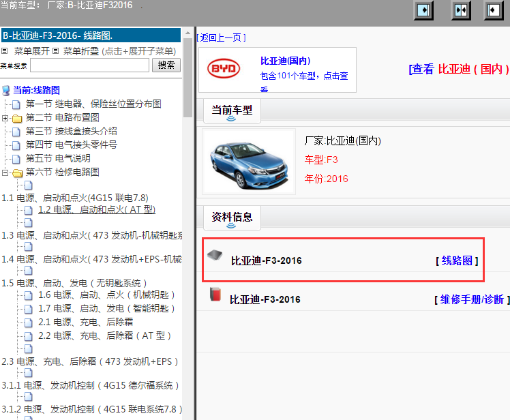
Task: Click the gray module icon for 线路图 row
Action: [x=215, y=255]
